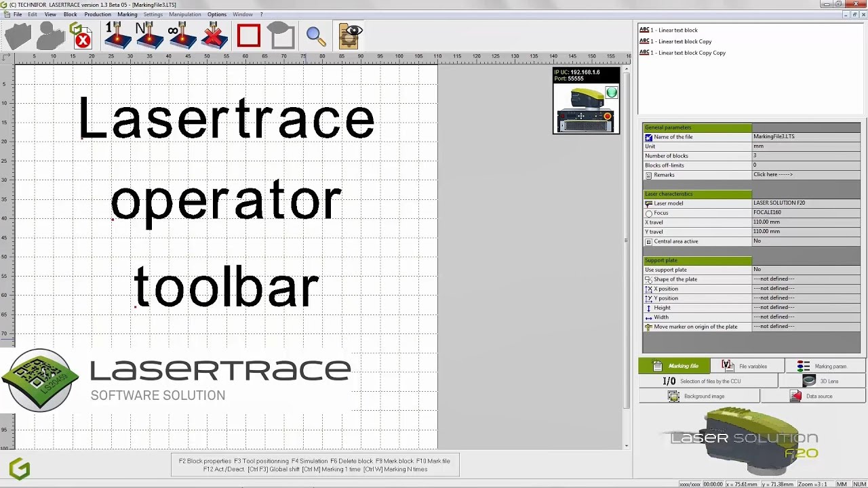Open the Marking menu

(x=127, y=14)
